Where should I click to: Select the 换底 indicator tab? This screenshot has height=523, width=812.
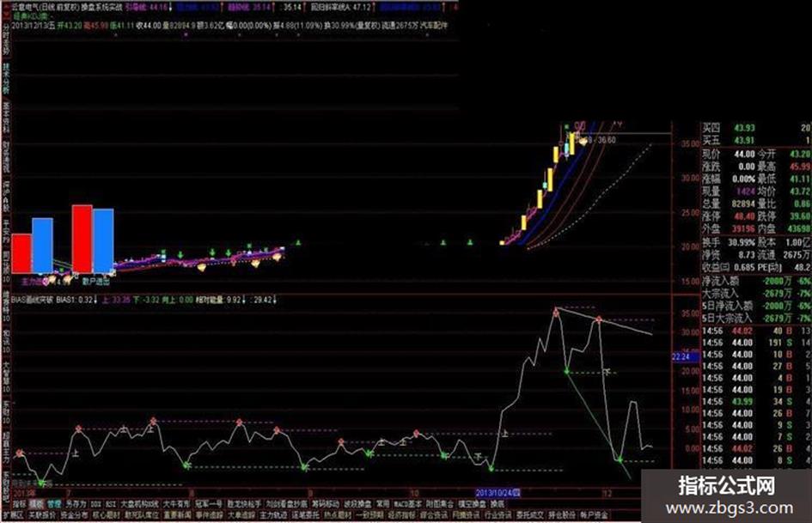[x=498, y=503]
